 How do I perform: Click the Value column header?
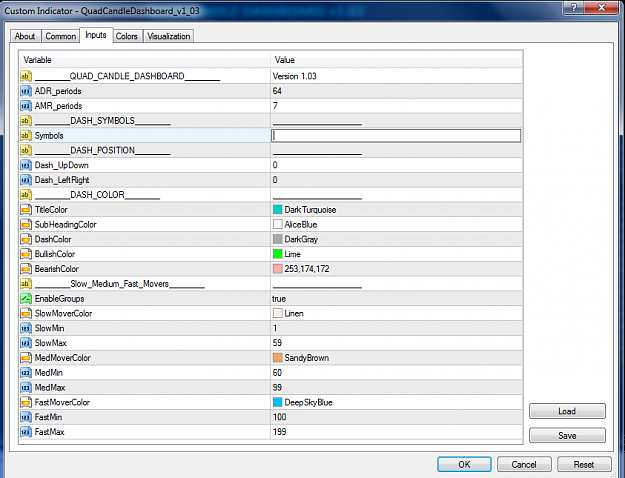(x=396, y=60)
